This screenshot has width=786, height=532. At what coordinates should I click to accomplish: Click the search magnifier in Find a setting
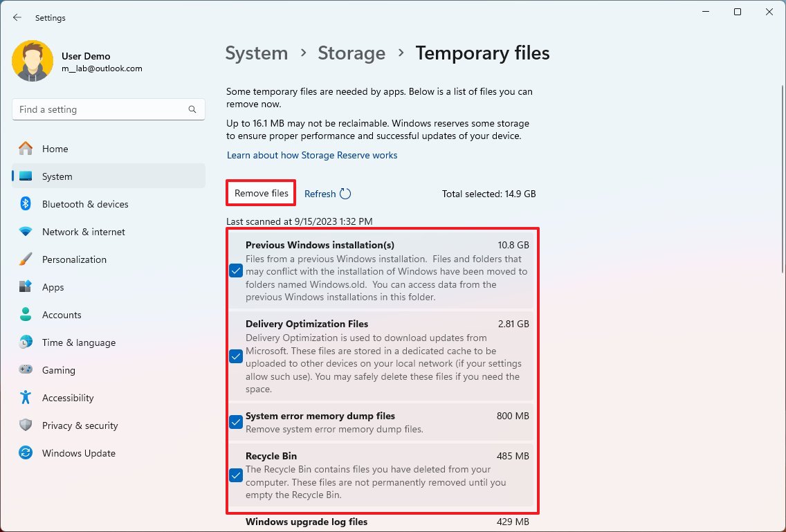click(x=192, y=109)
